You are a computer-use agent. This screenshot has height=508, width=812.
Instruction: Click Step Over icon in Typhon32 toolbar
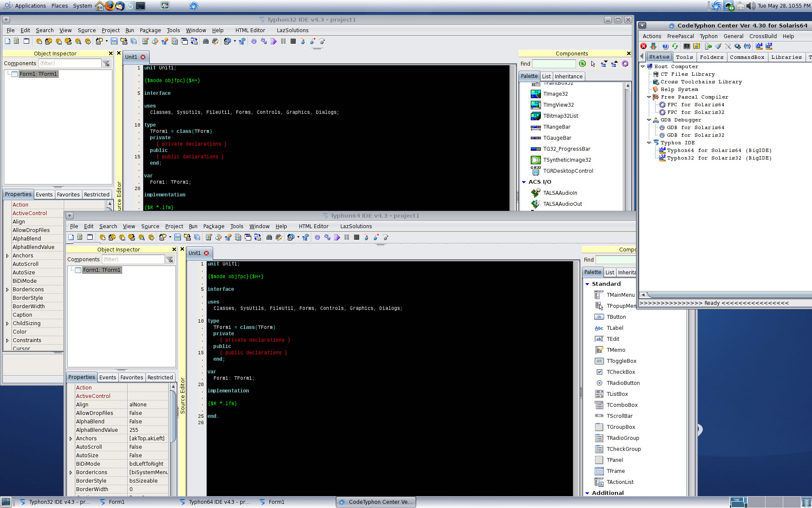click(313, 41)
